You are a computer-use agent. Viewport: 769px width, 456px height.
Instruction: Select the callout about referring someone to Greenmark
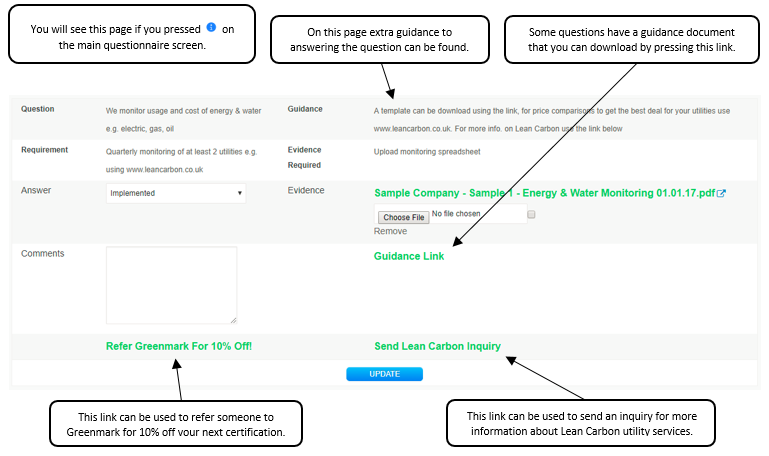[x=175, y=424]
